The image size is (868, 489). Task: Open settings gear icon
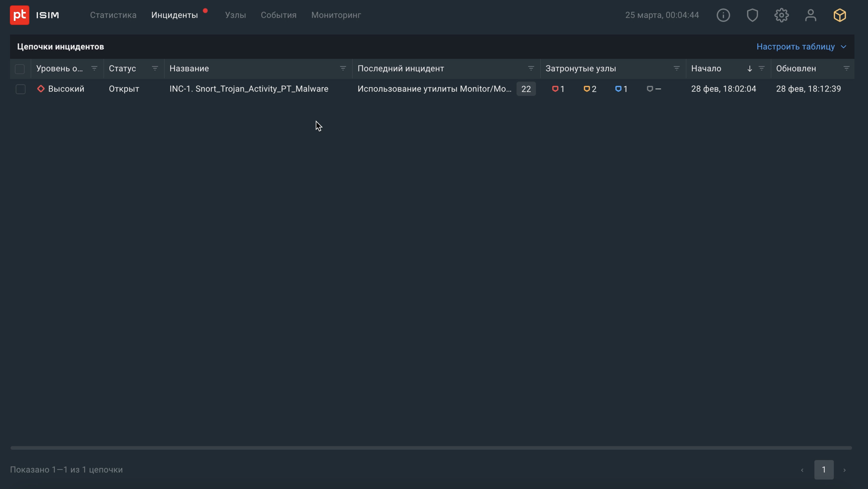pos(781,15)
